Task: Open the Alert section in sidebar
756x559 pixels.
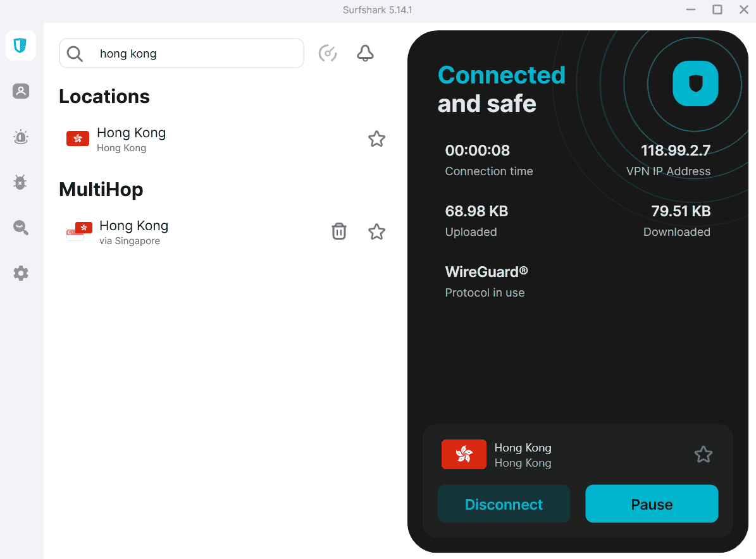Action: [x=20, y=137]
